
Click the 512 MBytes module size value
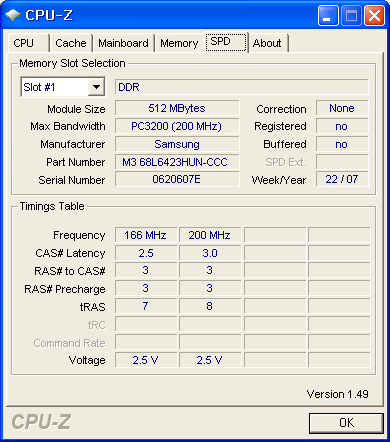177,108
